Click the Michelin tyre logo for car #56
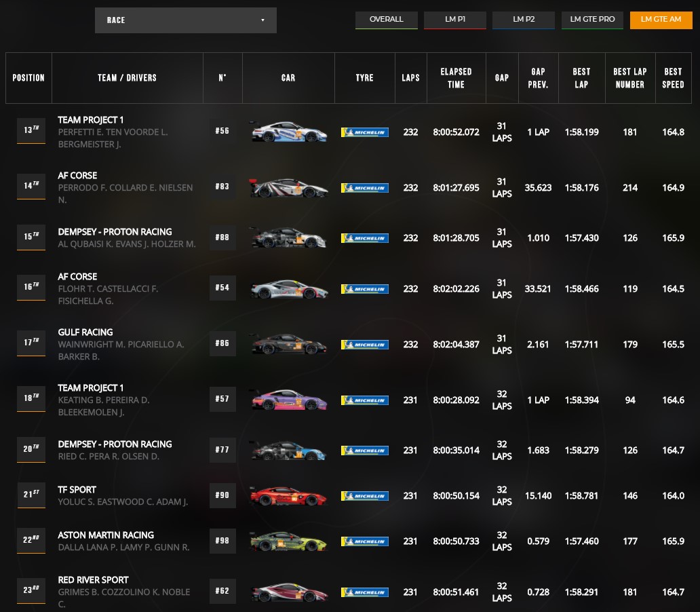Image resolution: width=700 pixels, height=612 pixels. (365, 132)
